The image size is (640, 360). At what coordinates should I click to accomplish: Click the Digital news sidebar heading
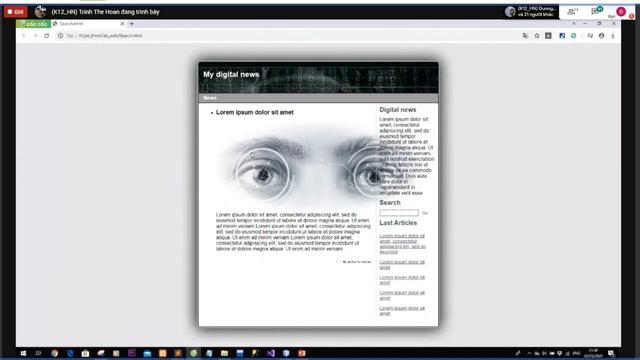point(398,110)
